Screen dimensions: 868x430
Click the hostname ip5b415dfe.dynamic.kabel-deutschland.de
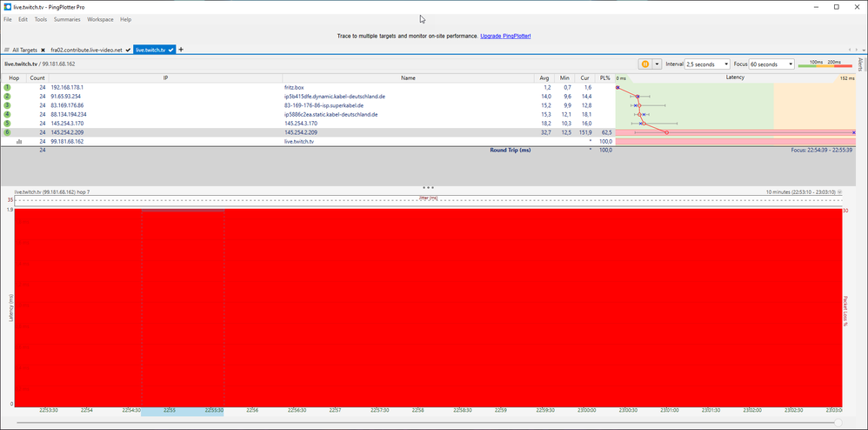334,97
